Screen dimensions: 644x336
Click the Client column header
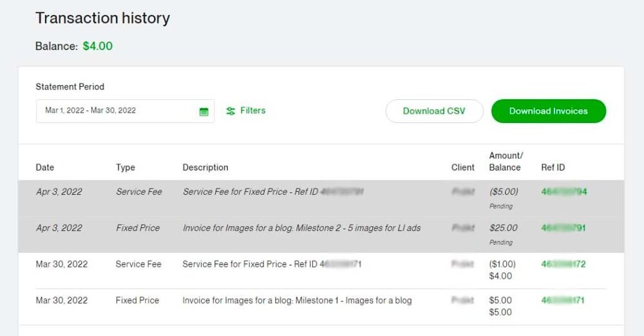(x=463, y=167)
